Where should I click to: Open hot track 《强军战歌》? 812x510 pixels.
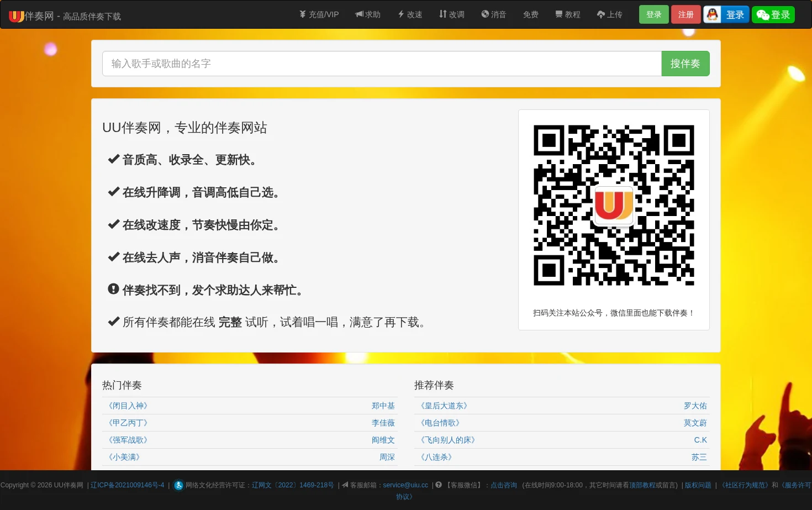click(128, 440)
